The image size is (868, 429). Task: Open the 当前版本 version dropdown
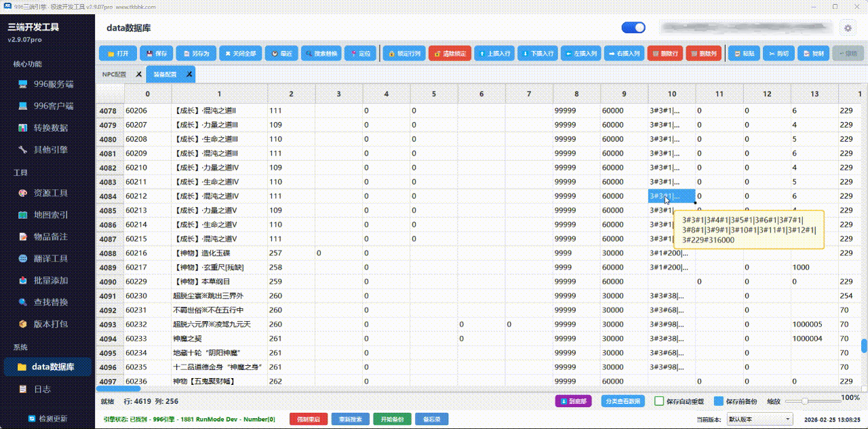[x=759, y=419]
